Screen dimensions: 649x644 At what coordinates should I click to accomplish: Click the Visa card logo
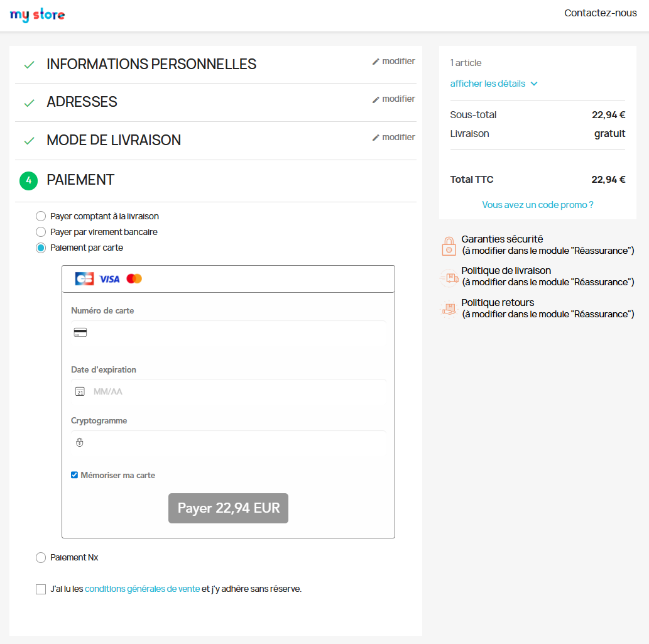pos(109,278)
